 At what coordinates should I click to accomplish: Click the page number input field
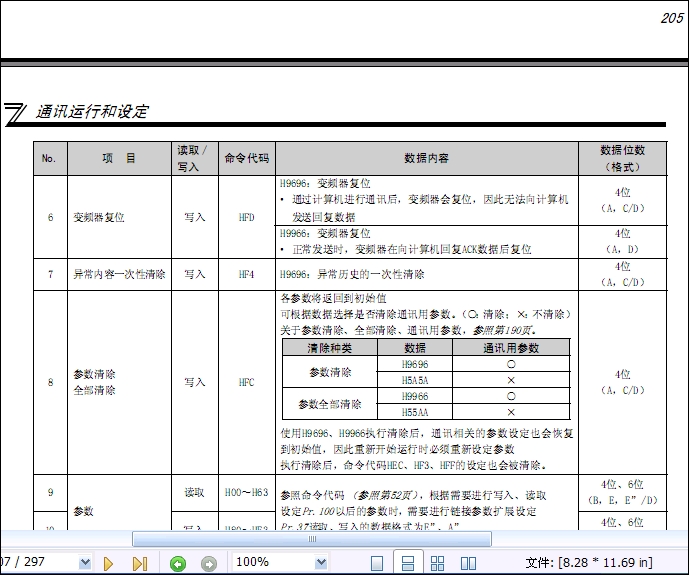click(x=35, y=564)
